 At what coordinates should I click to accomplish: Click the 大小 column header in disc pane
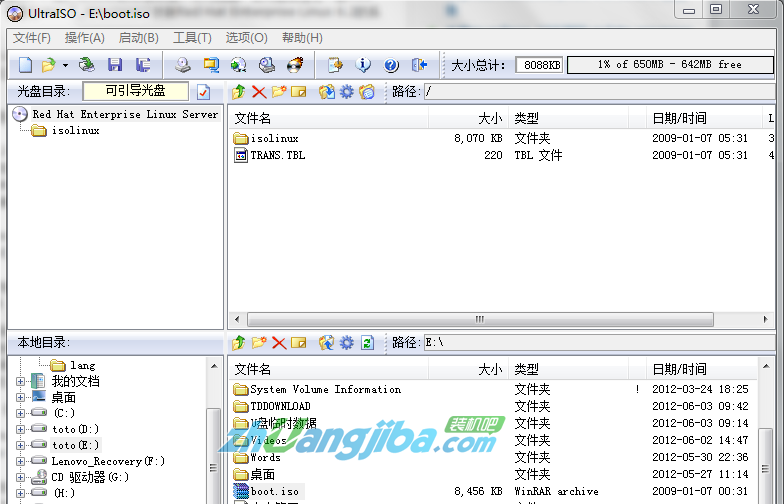pyautogui.click(x=489, y=118)
